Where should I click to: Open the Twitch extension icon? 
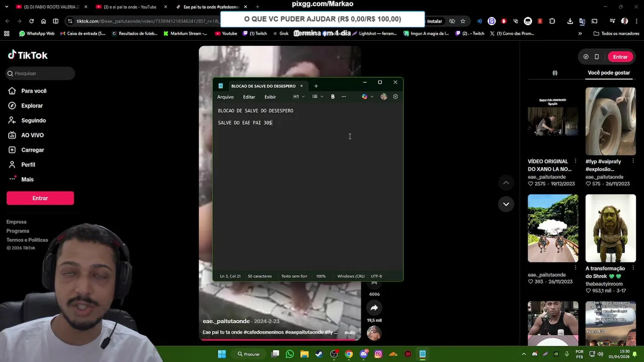(492, 21)
